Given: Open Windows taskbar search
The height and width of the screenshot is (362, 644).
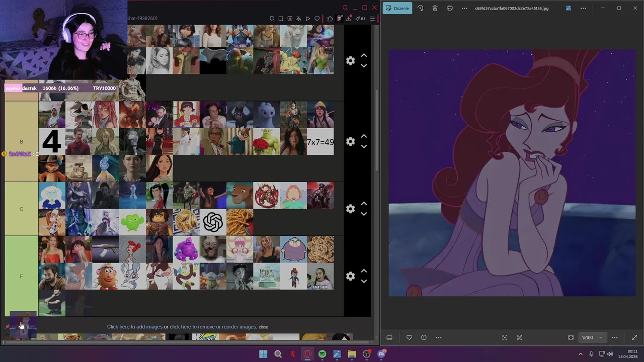Looking at the screenshot, I should point(278,354).
